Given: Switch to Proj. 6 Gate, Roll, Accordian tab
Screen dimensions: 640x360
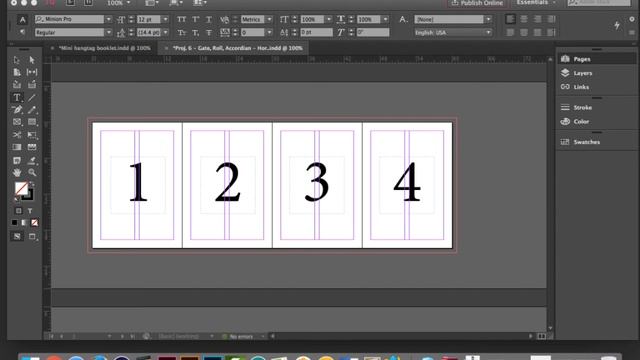Looking at the screenshot, I should 238,48.
